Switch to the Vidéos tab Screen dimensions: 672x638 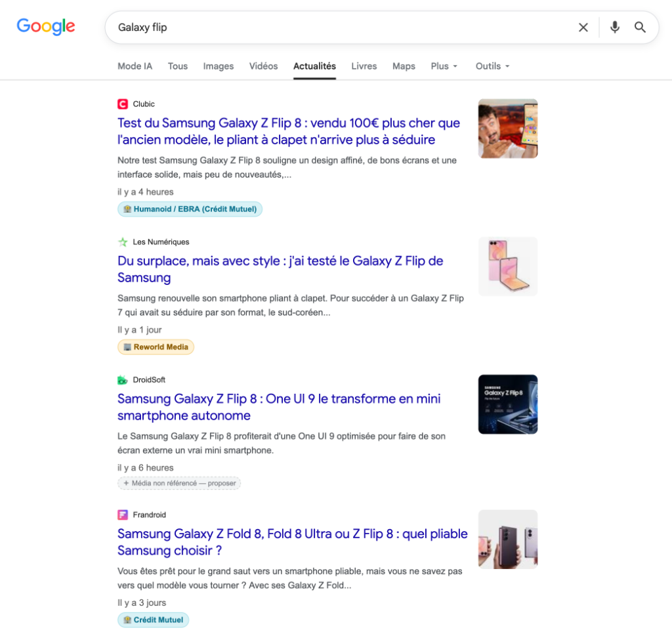tap(263, 66)
